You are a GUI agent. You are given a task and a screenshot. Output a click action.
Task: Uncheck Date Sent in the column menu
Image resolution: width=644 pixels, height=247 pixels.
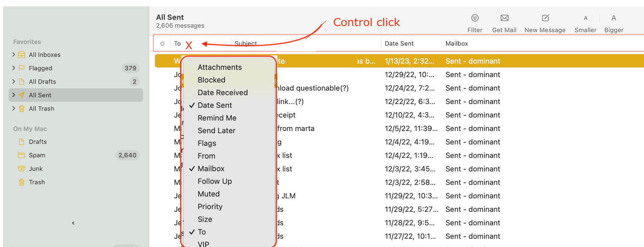pyautogui.click(x=214, y=105)
